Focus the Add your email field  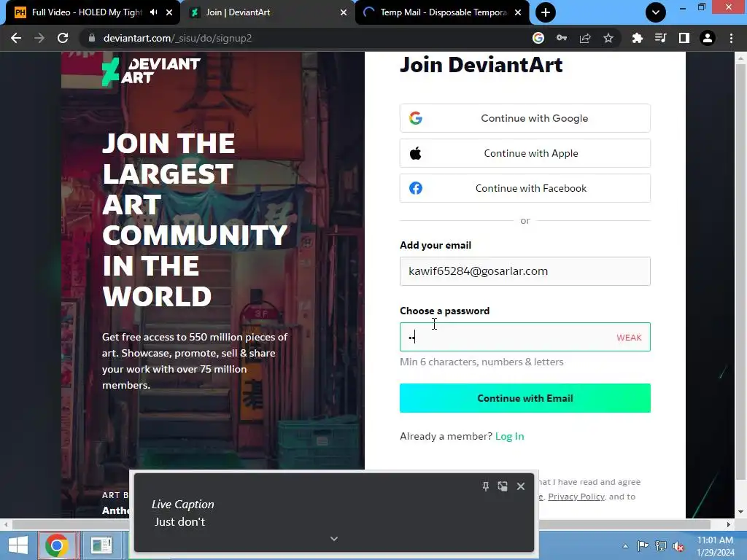coord(525,271)
